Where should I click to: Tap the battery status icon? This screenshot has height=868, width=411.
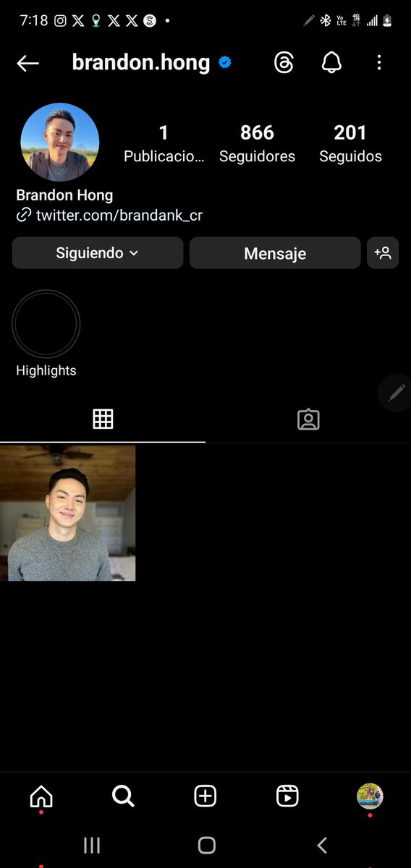388,21
